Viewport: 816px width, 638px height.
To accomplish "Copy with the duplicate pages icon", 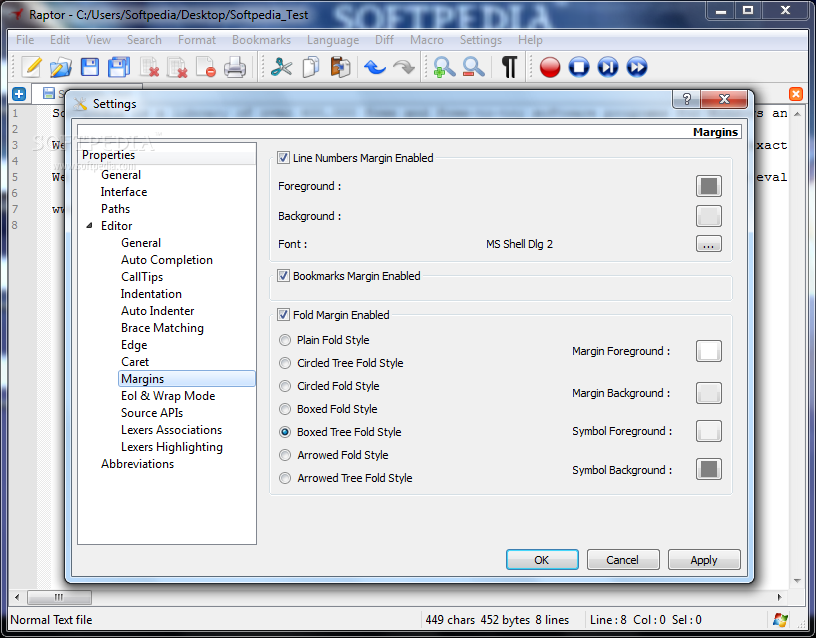I will pyautogui.click(x=311, y=67).
